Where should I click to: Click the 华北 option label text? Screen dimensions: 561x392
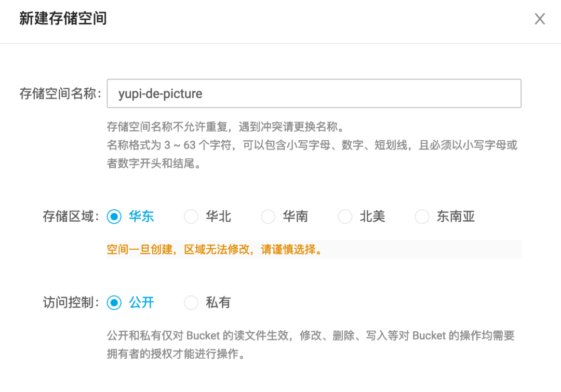(218, 217)
